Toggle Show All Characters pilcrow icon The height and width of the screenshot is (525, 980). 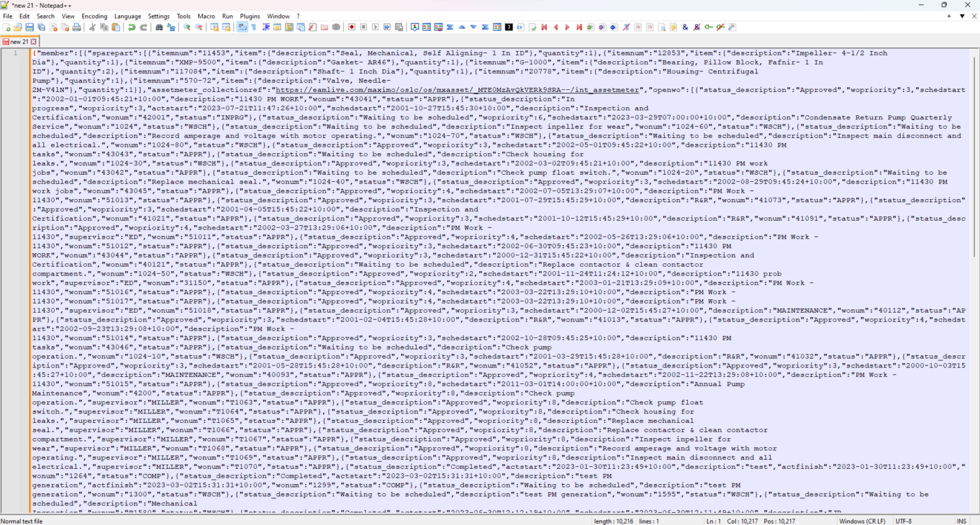254,27
